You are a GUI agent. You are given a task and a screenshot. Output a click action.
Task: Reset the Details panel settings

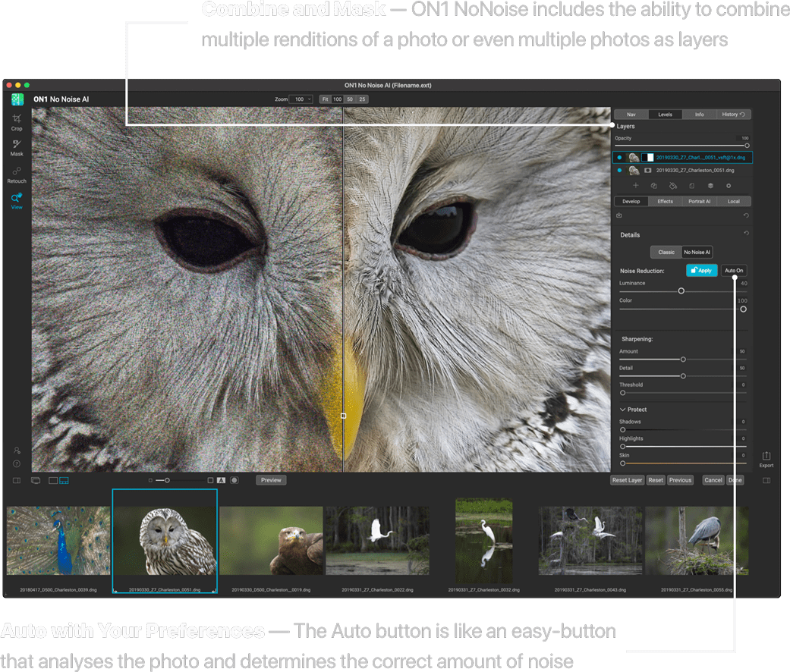click(x=746, y=234)
